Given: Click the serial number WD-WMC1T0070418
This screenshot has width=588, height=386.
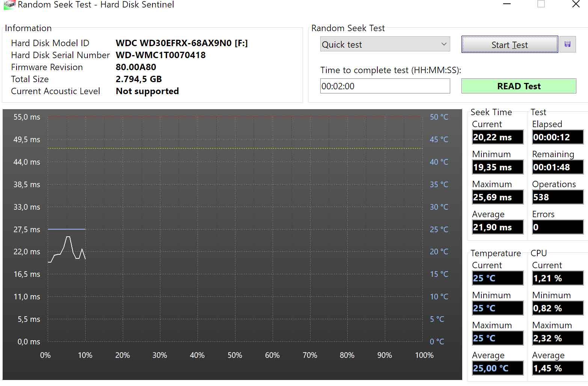Looking at the screenshot, I should (161, 55).
